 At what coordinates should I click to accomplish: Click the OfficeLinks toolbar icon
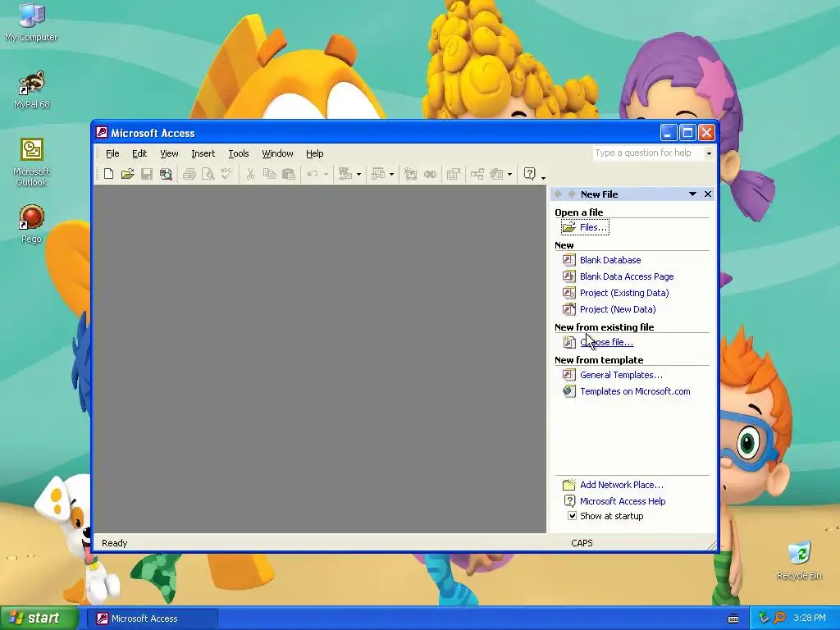tap(345, 174)
